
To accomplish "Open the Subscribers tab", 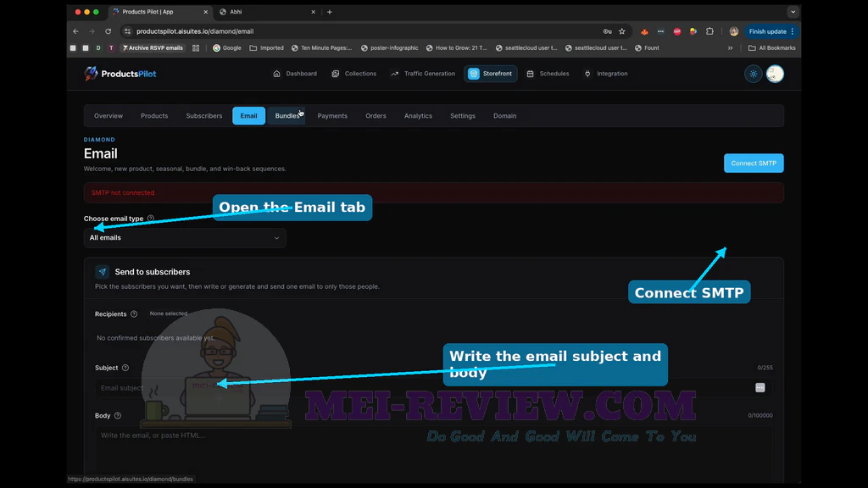I will [x=203, y=115].
